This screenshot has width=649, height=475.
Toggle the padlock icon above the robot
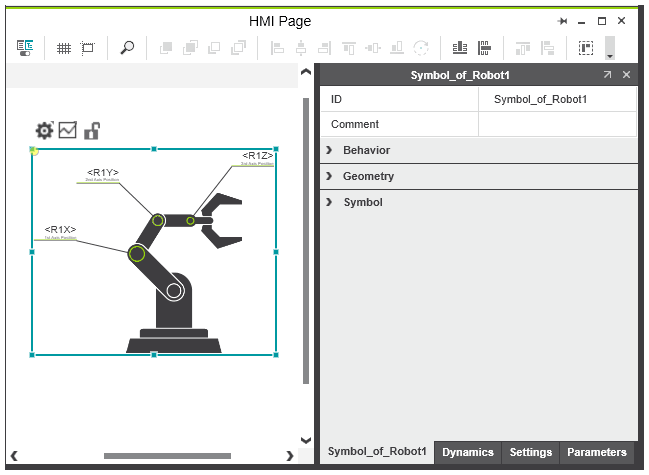(91, 130)
